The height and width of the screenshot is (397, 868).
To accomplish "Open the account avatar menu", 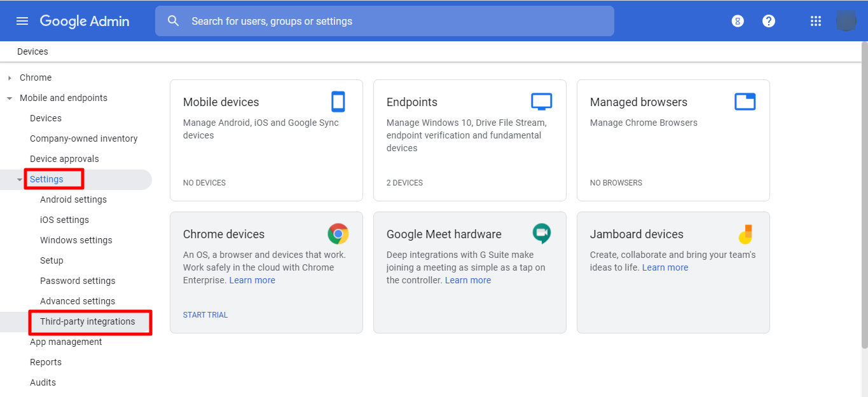I will tap(846, 21).
